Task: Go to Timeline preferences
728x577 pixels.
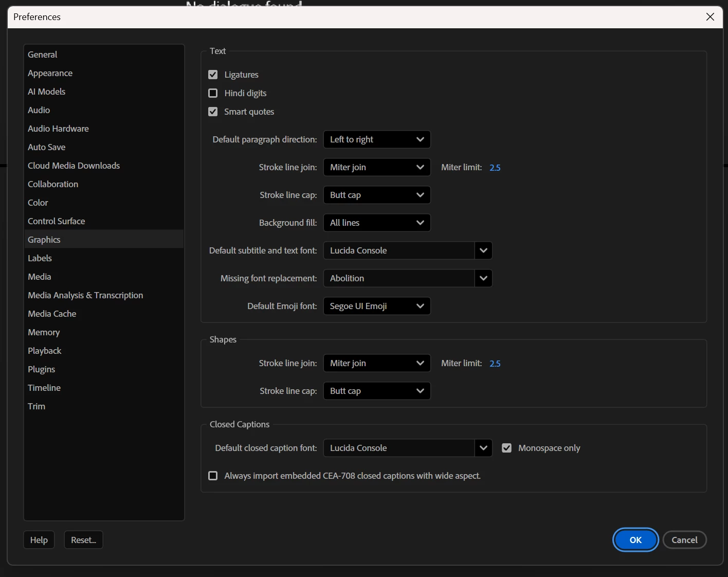Action: click(104, 388)
